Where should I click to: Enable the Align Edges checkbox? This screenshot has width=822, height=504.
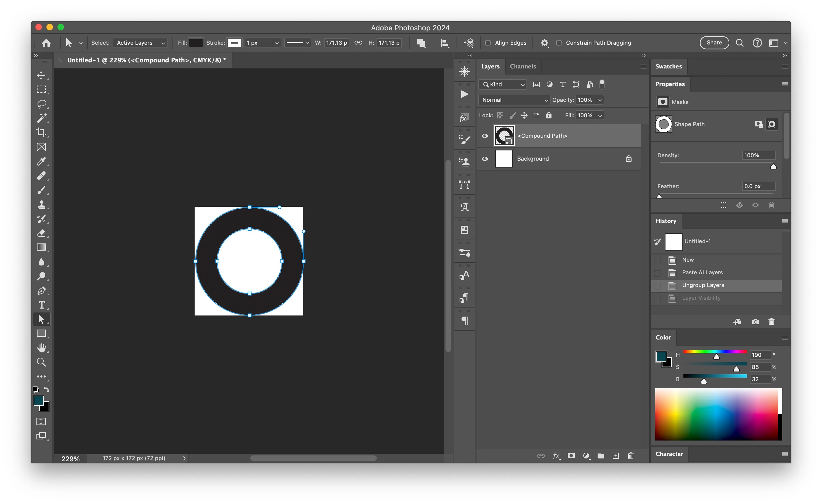488,43
